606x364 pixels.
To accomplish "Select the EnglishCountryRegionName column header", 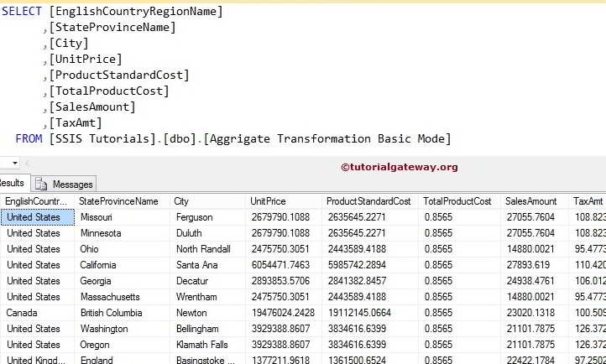I will coord(37,201).
